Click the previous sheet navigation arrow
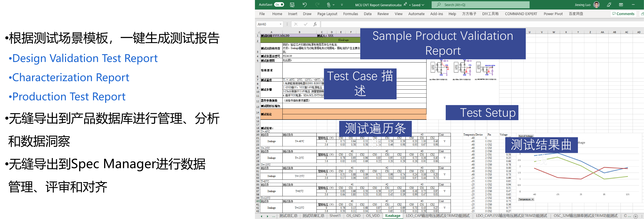 [261, 216]
